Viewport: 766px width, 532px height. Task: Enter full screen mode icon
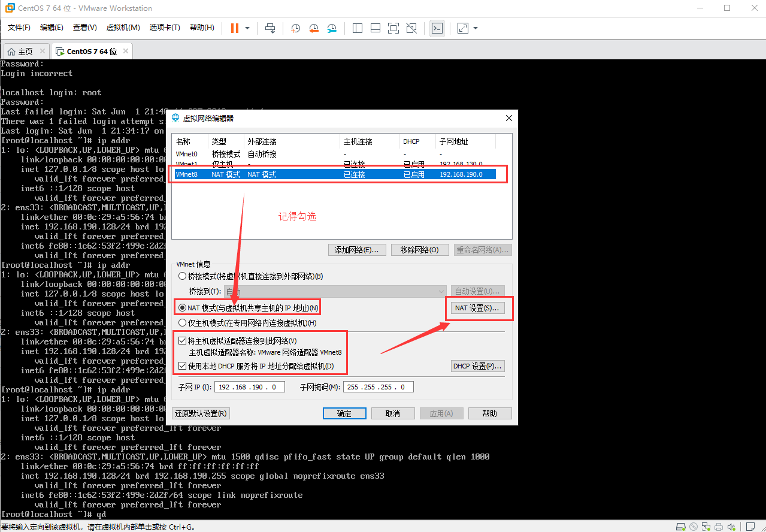393,28
